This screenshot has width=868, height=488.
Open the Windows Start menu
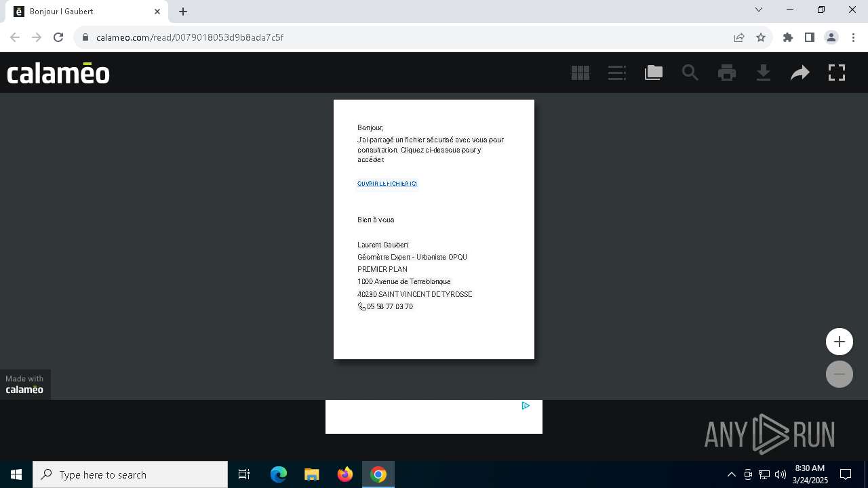[16, 474]
